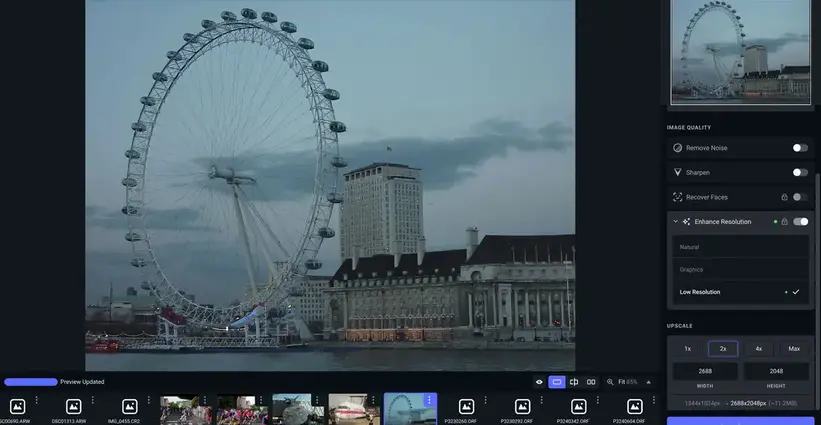
Task: Click the lock icon beside Recover Faces
Action: [784, 197]
